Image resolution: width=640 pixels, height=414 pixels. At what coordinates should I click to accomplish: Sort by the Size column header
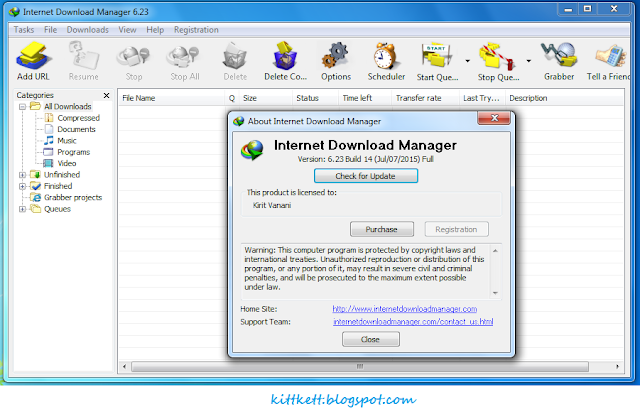click(x=266, y=98)
